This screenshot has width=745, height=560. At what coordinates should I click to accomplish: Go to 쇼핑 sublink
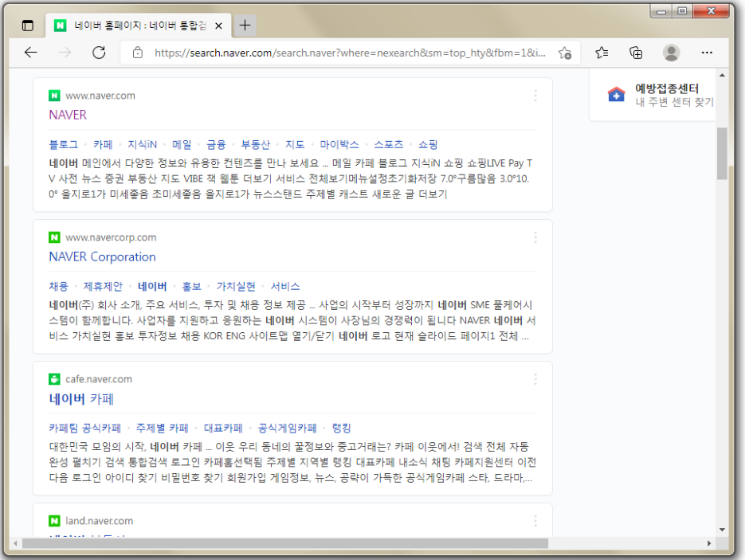click(428, 144)
